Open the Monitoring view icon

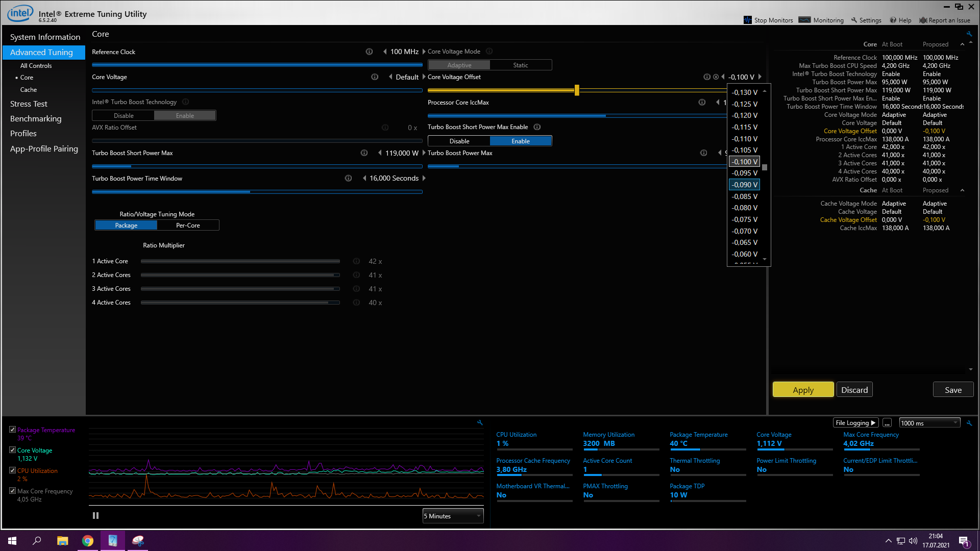[x=804, y=20]
